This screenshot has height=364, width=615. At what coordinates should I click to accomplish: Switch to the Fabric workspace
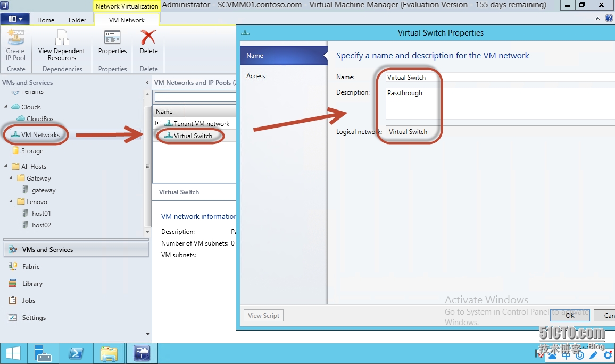(76, 266)
